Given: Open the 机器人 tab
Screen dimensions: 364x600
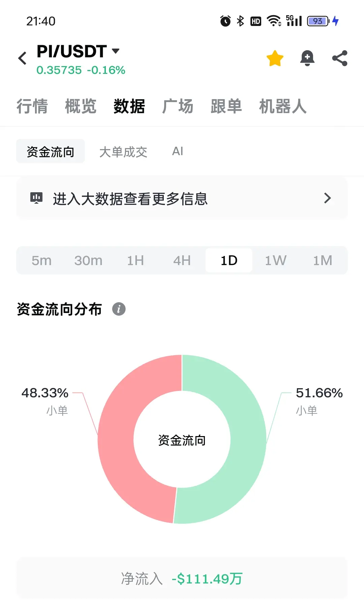Looking at the screenshot, I should tap(283, 106).
